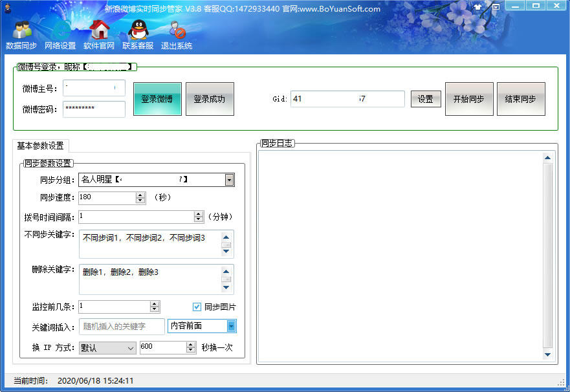Increase the 600 seconds IP interval

coord(191,345)
